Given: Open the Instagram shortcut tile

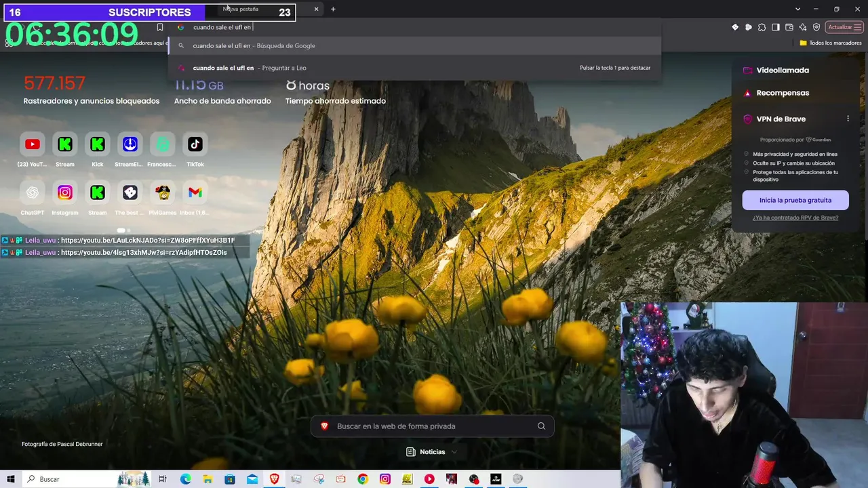Looking at the screenshot, I should coord(64,192).
